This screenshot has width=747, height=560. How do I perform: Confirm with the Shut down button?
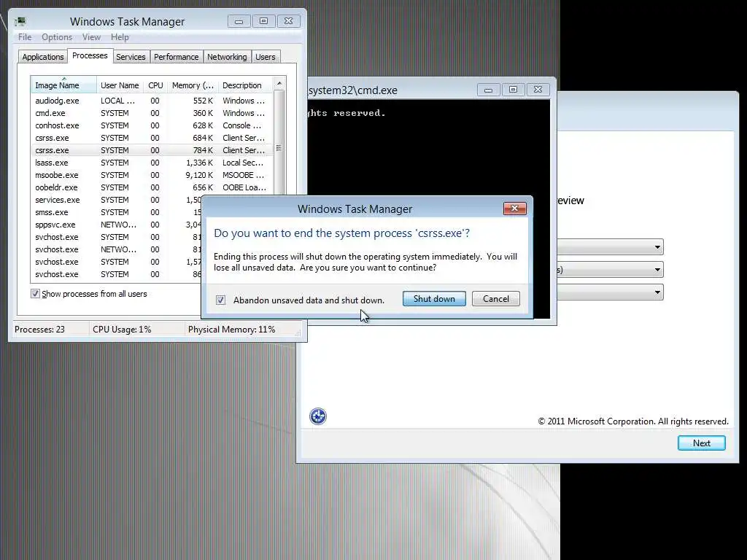(x=434, y=298)
